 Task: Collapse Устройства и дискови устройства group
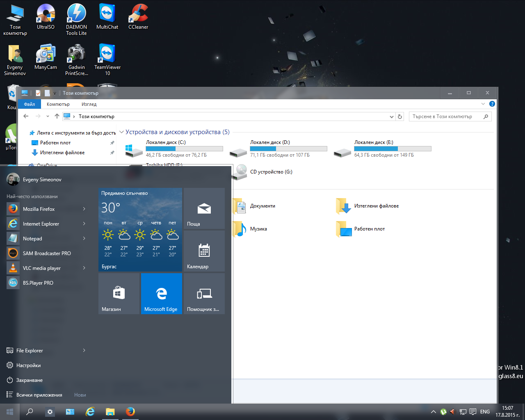121,132
